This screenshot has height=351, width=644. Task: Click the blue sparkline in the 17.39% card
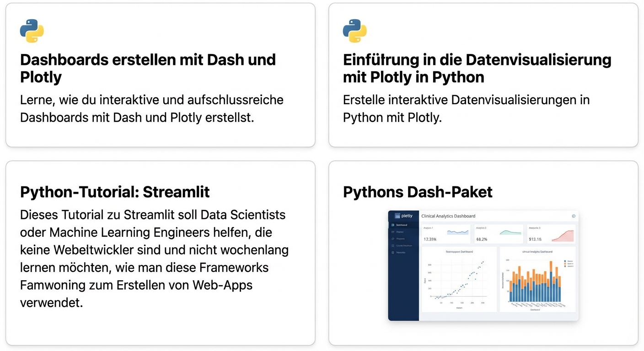coord(458,233)
